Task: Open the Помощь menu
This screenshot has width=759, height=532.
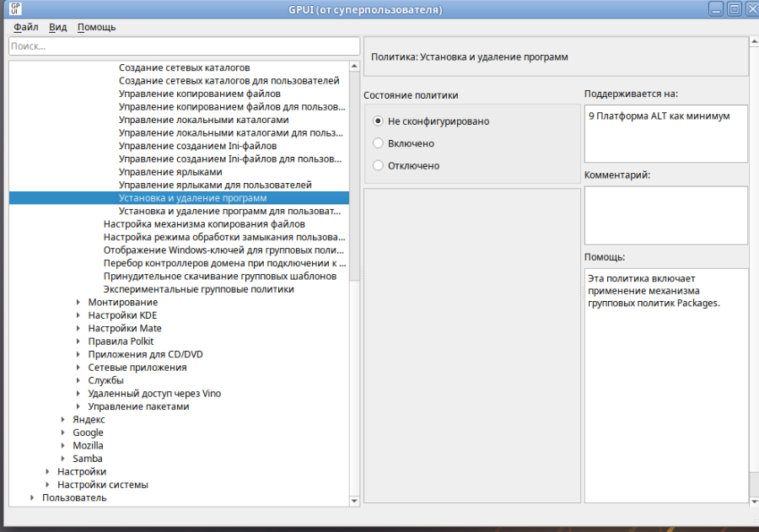Action: pos(96,27)
